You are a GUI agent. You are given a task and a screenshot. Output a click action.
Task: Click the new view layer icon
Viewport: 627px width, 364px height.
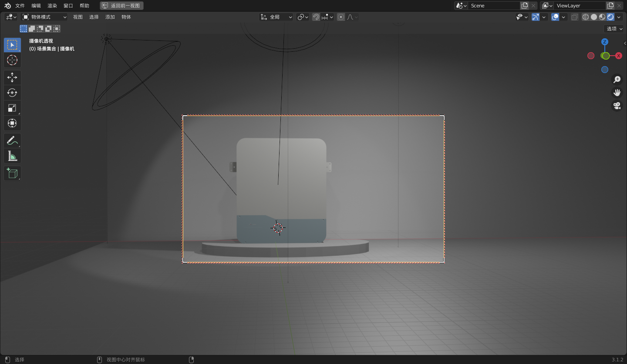(610, 6)
